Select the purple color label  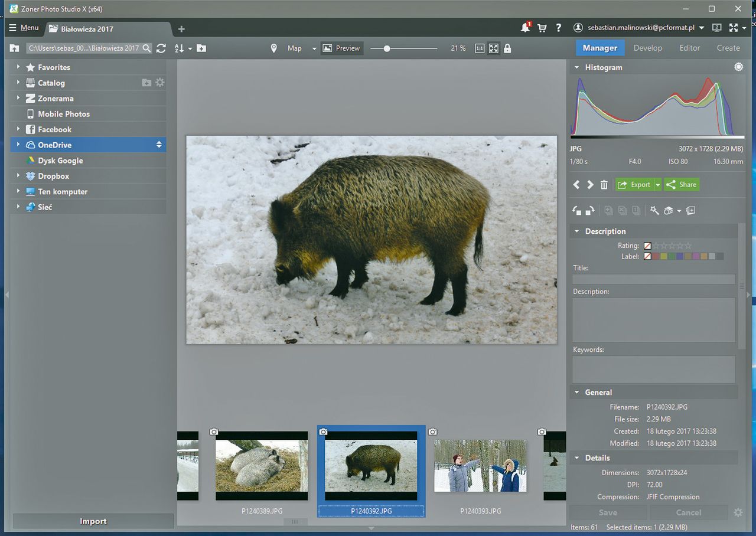pos(696,256)
